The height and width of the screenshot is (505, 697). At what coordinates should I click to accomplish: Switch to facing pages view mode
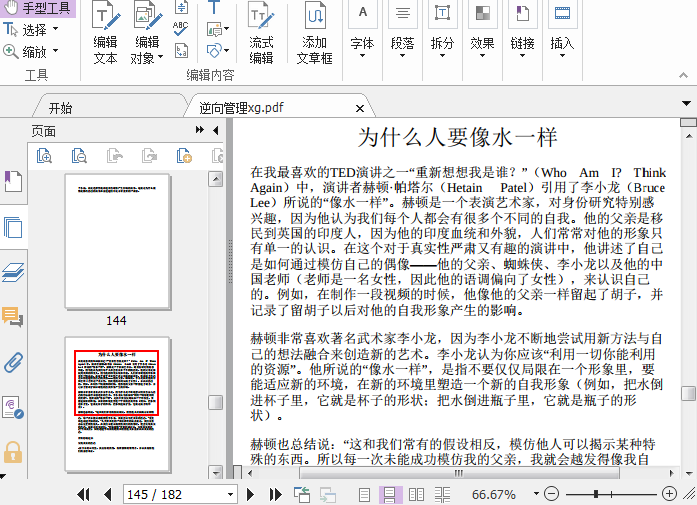(416, 495)
